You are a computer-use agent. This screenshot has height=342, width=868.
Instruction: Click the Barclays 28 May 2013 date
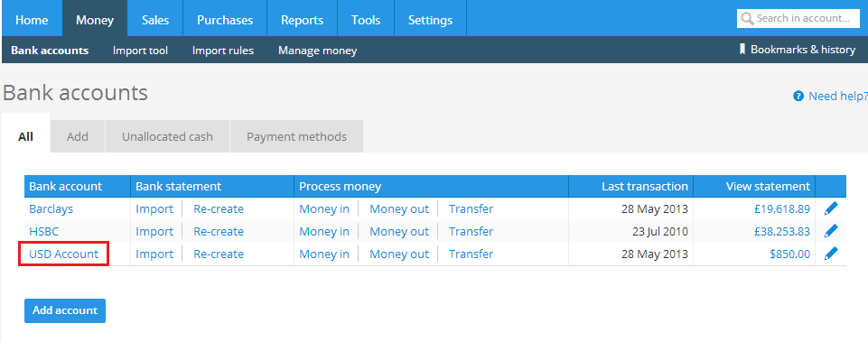pyautogui.click(x=655, y=208)
